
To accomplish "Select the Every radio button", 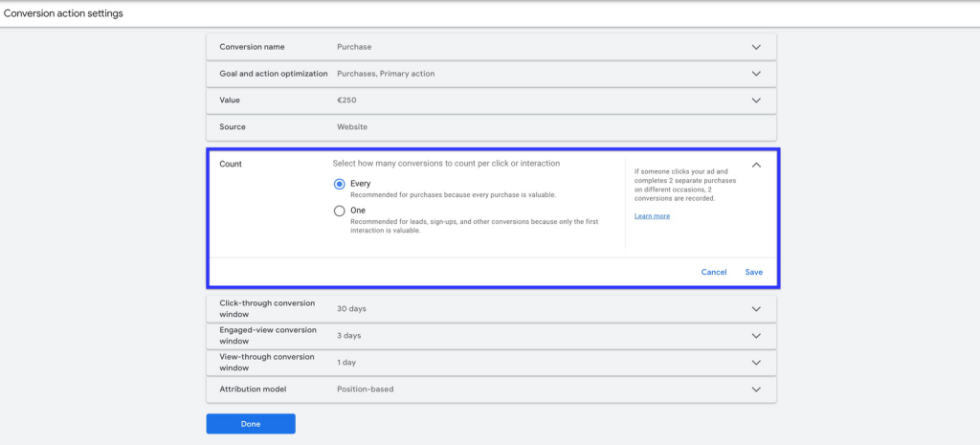I will click(340, 184).
